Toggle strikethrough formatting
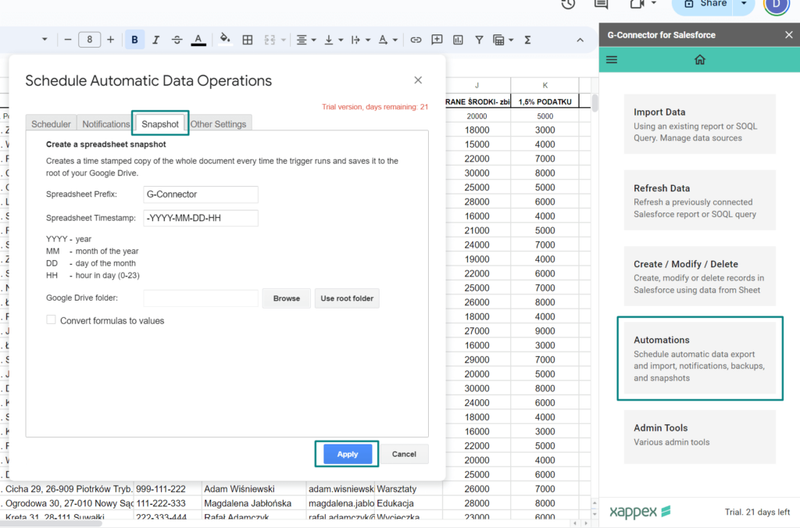Screen dimensions: 800x528 point(177,40)
